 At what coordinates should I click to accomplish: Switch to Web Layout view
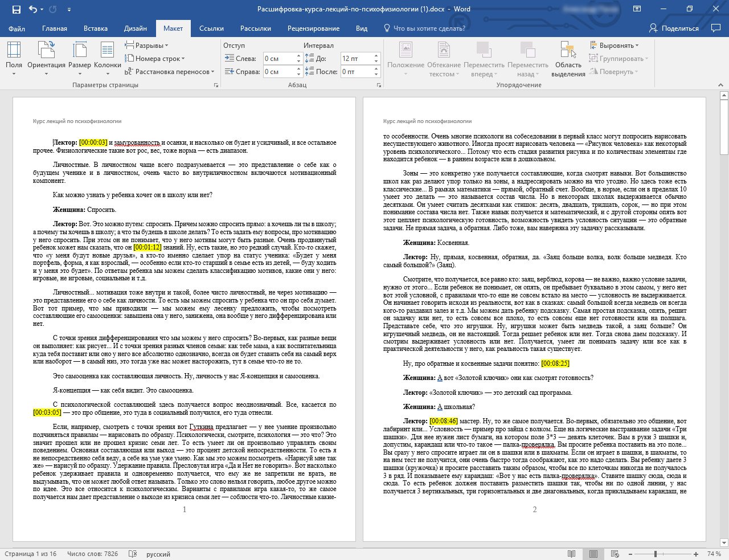(x=615, y=554)
